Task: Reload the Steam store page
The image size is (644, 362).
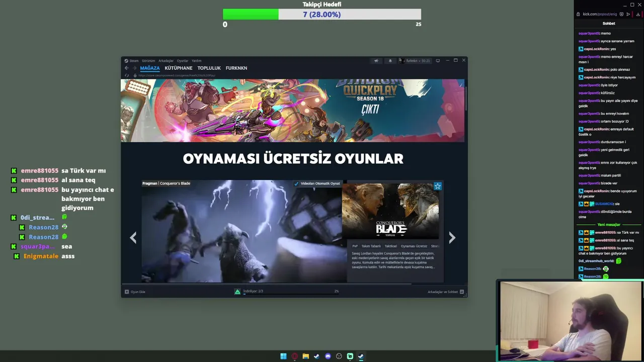Action: coord(127,75)
